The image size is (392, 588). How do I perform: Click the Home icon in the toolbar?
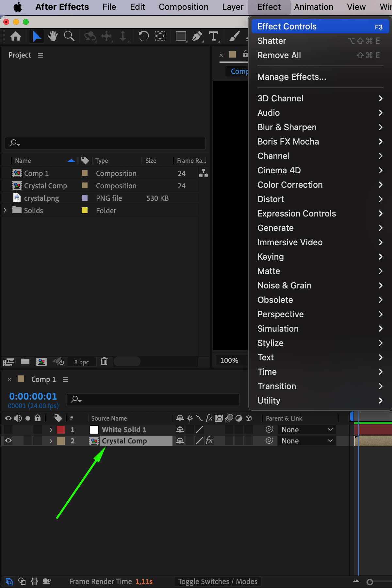click(16, 36)
